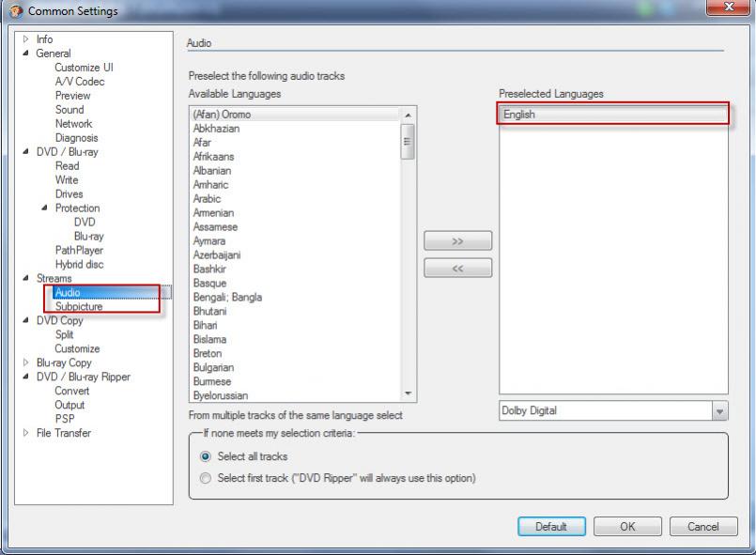756x555 pixels.
Task: Select 'Bhutani' in Available Languages
Action: point(296,311)
